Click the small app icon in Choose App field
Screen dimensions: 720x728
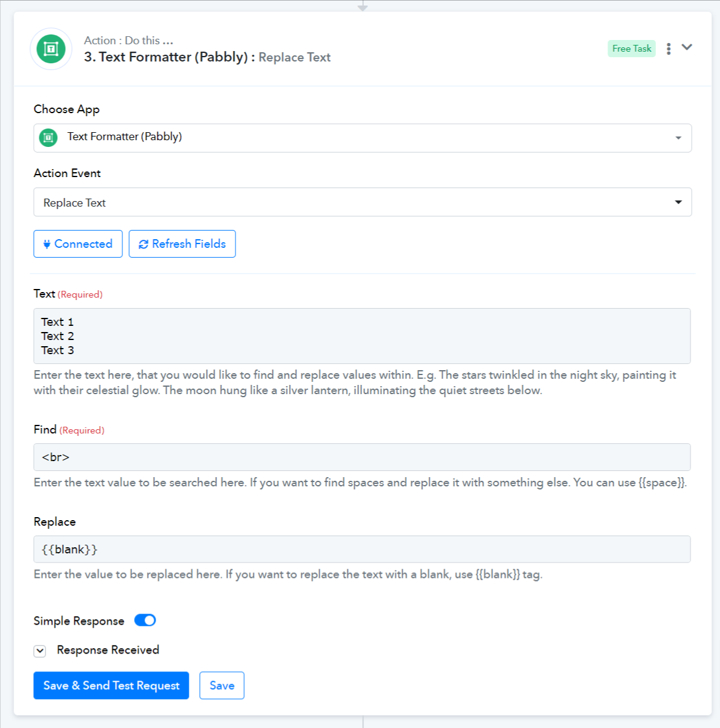(x=49, y=138)
